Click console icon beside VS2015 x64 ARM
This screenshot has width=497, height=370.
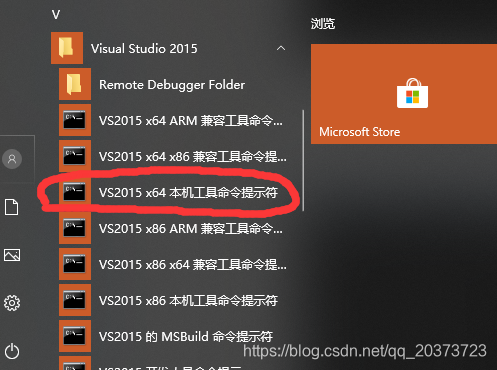coord(75,120)
